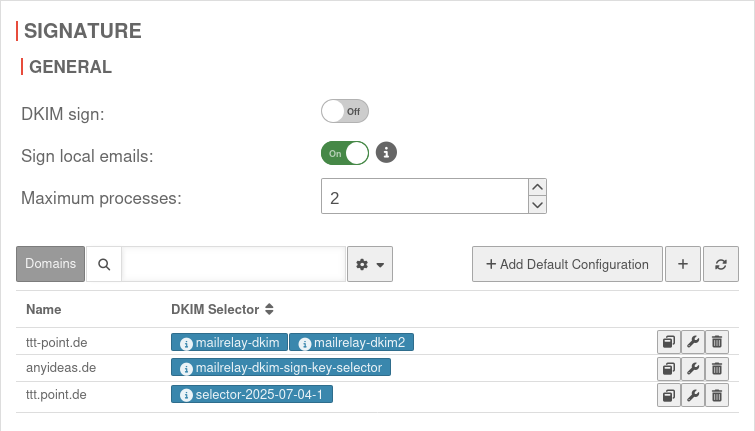This screenshot has height=431, width=755.
Task: Turn off Sign local emails toggle
Action: [x=345, y=153]
